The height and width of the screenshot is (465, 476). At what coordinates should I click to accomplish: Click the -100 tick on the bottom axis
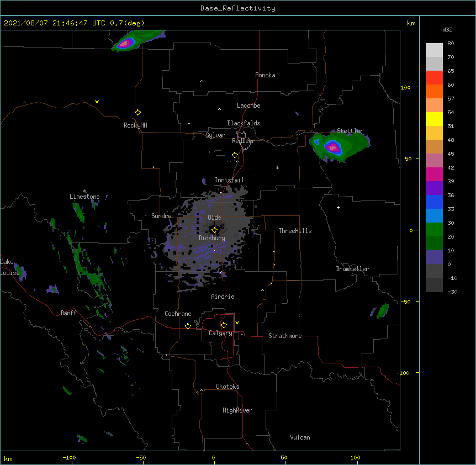69,457
